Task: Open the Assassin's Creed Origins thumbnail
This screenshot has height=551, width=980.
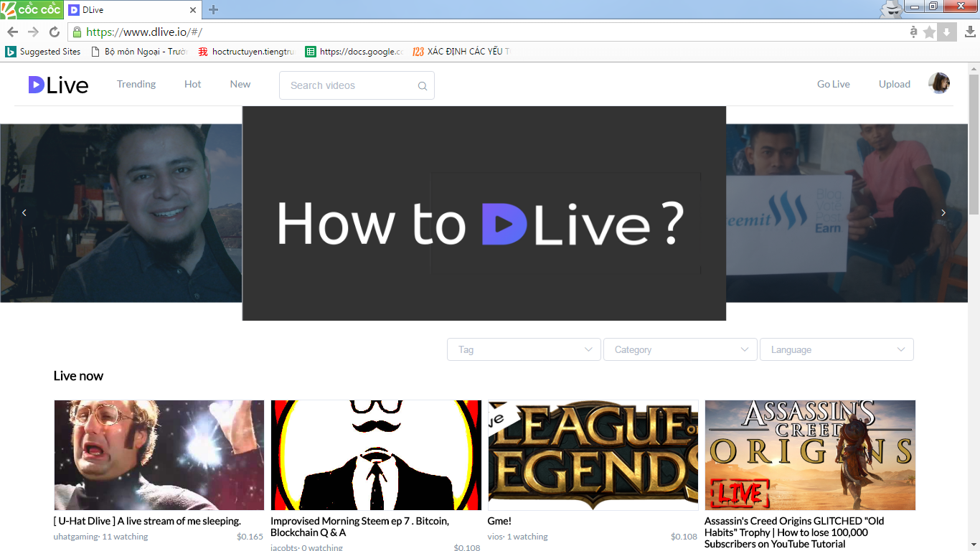Action: point(810,455)
